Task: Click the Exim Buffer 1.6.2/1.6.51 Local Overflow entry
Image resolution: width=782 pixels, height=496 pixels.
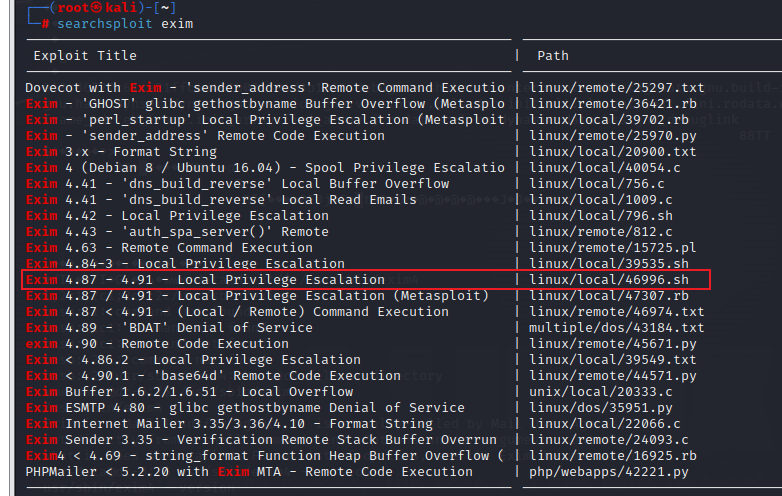Action: coord(189,392)
